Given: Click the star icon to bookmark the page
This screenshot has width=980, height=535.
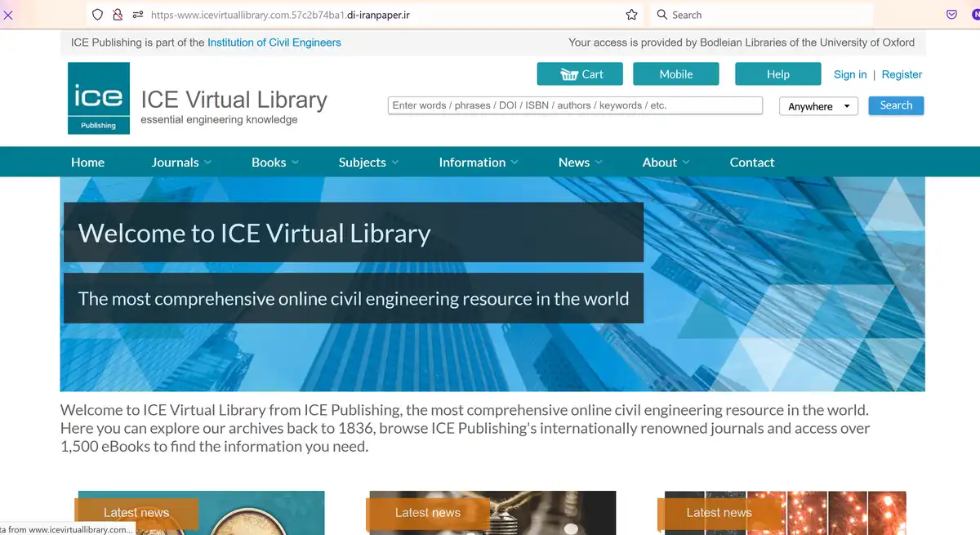Looking at the screenshot, I should click(x=631, y=15).
